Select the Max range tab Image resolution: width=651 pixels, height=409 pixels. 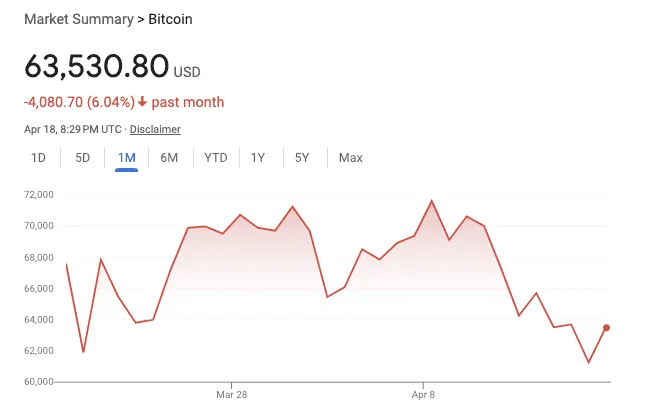tap(350, 158)
